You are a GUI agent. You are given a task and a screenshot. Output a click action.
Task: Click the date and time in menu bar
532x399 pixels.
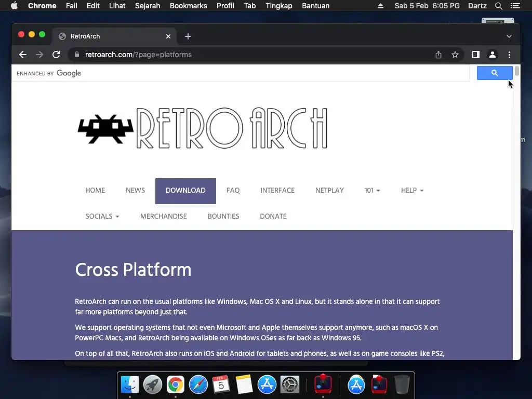[427, 6]
